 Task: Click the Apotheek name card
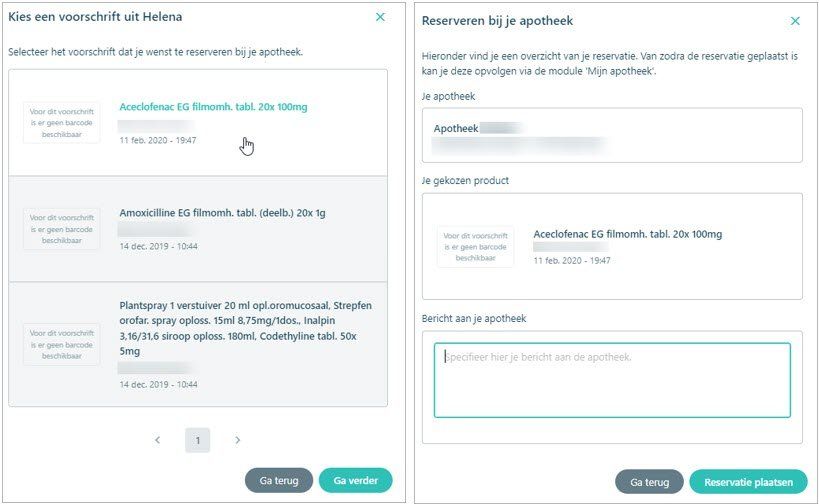click(x=612, y=135)
